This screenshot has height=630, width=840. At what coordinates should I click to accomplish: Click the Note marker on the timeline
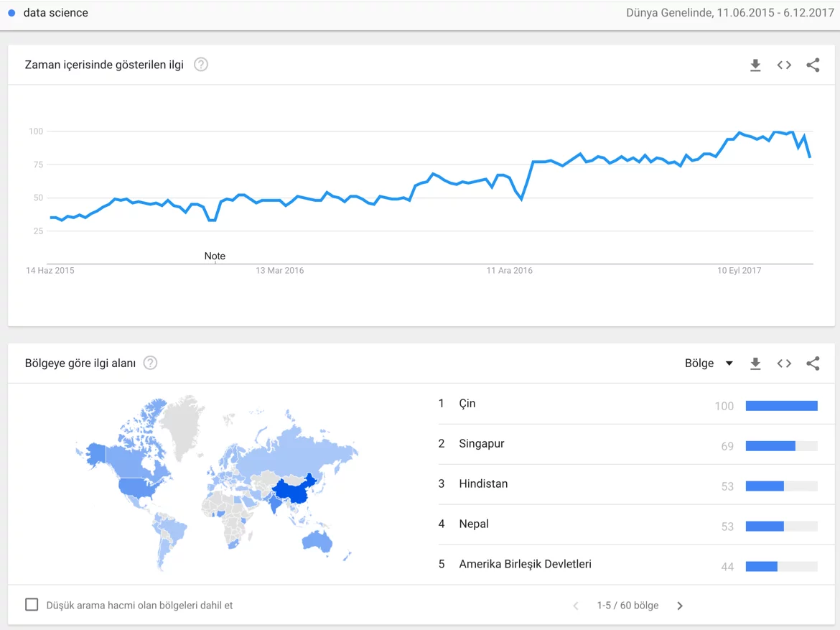(215, 256)
